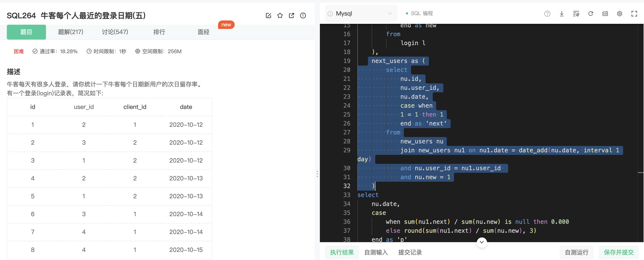Click the report issue exclamation icon

tap(303, 16)
